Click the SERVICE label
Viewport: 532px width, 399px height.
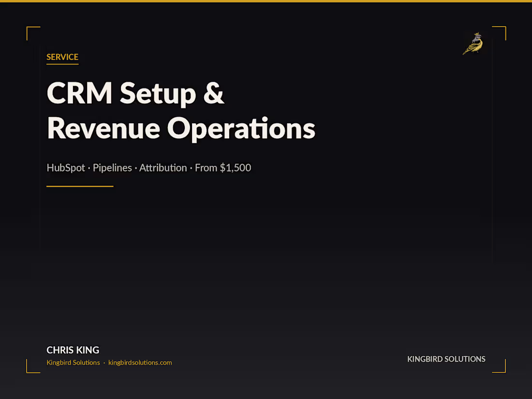click(x=62, y=57)
